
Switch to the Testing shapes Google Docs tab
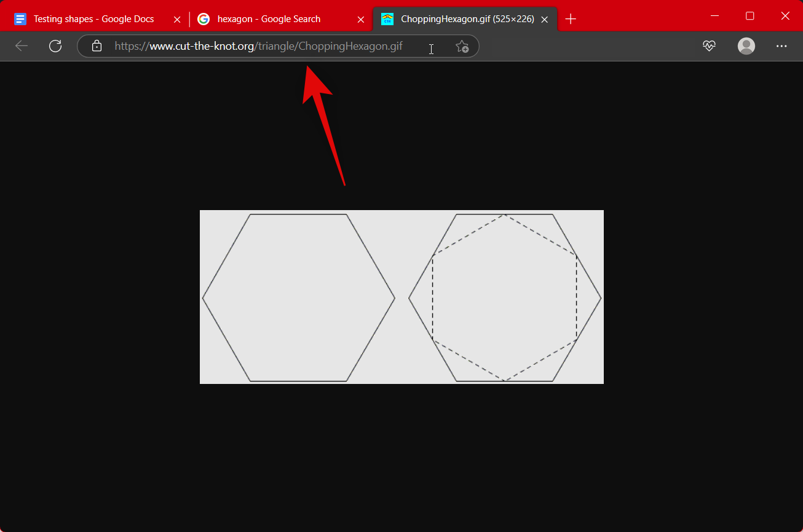click(93, 19)
